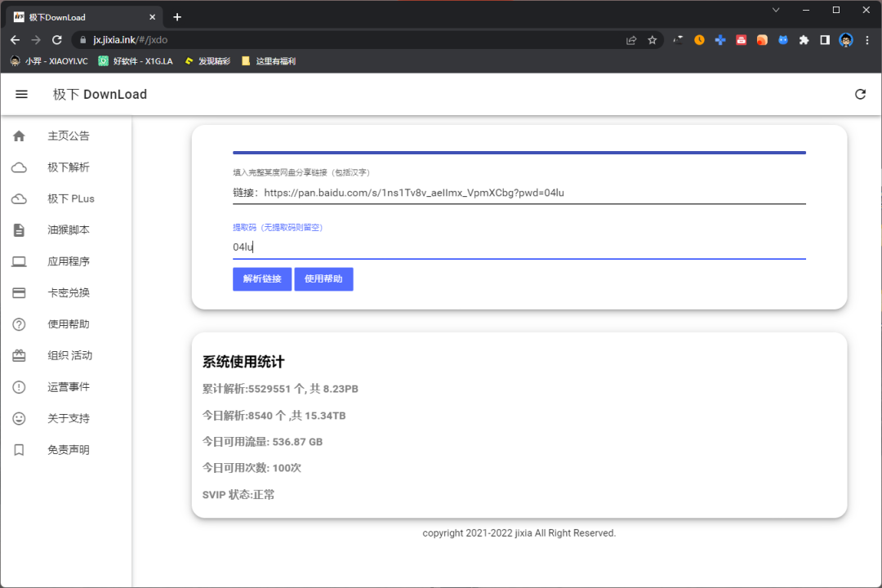882x588 pixels.
Task: Open 关于支持 in sidebar
Action: click(x=69, y=418)
